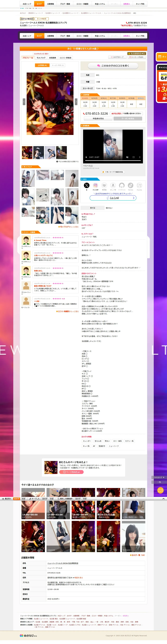Viewport: 167px width, 644px height.
Task: Open 女性求人 in the purple navigation bar
Action: tap(127, 36)
